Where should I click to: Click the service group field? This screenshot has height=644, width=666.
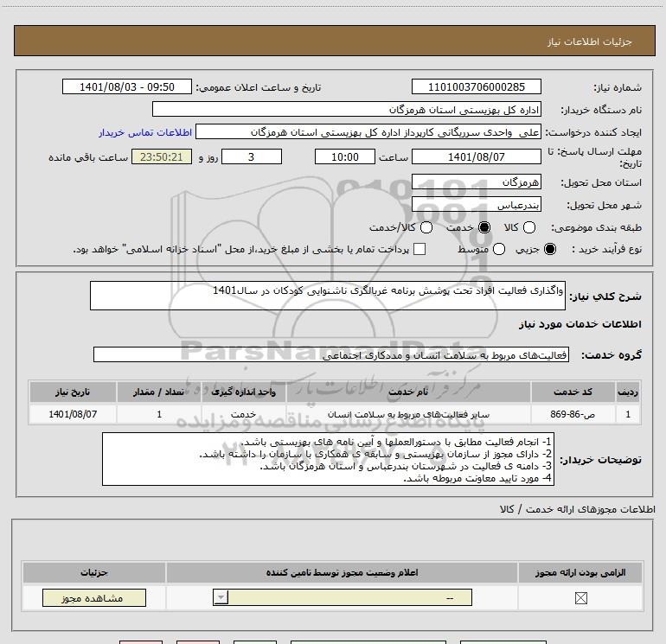tap(331, 355)
